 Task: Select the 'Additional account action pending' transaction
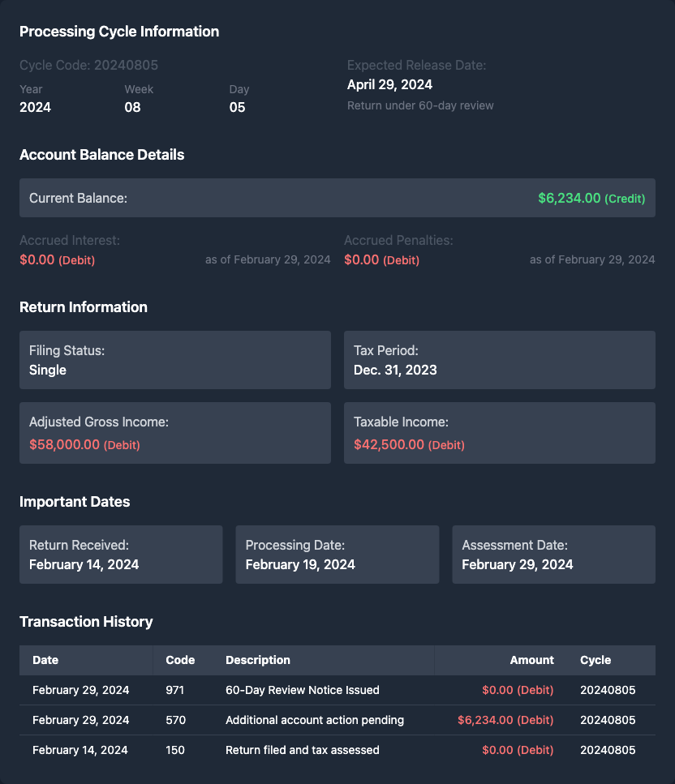click(x=314, y=720)
